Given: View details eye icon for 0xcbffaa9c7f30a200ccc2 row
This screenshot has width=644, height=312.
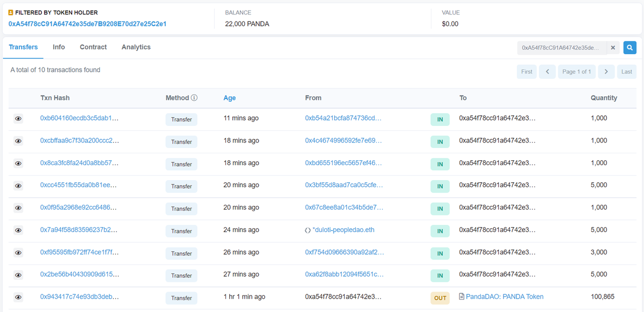Looking at the screenshot, I should [18, 141].
